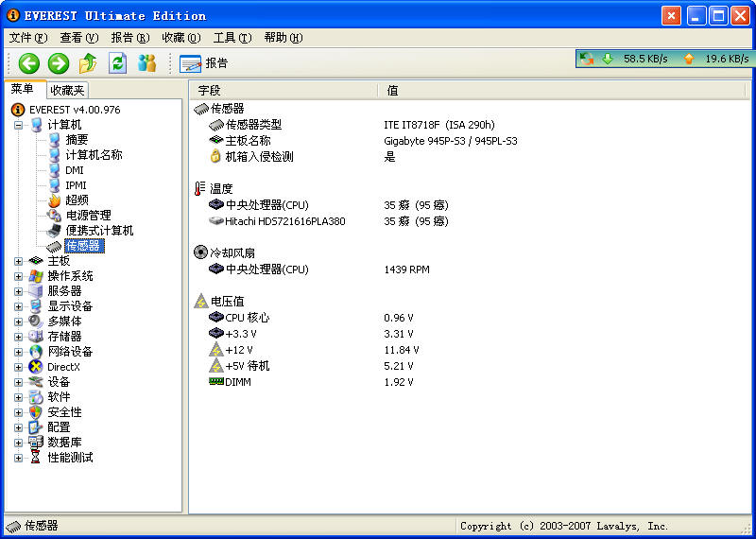The height and width of the screenshot is (539, 756).
Task: Click the 值 column header
Action: (x=561, y=91)
